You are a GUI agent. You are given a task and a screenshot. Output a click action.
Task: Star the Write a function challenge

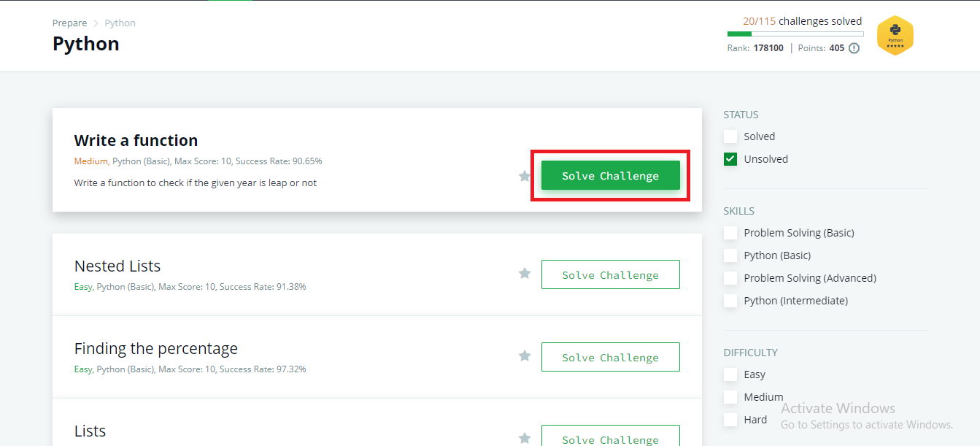coord(524,176)
